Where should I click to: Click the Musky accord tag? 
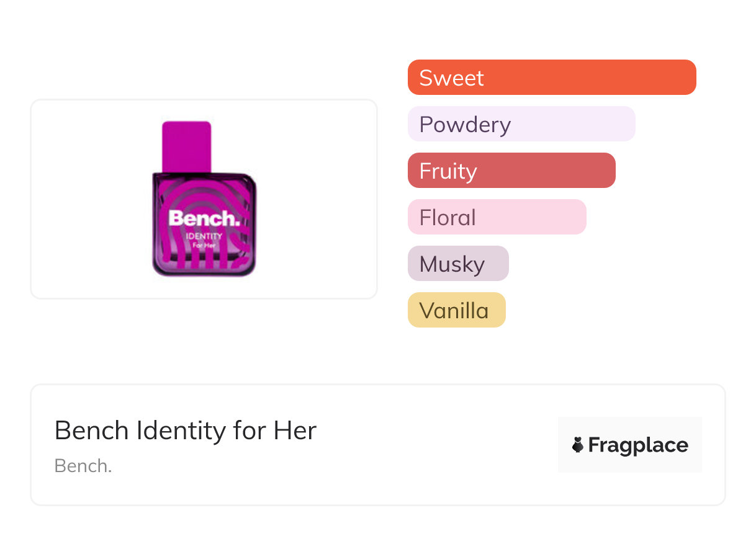tap(458, 264)
